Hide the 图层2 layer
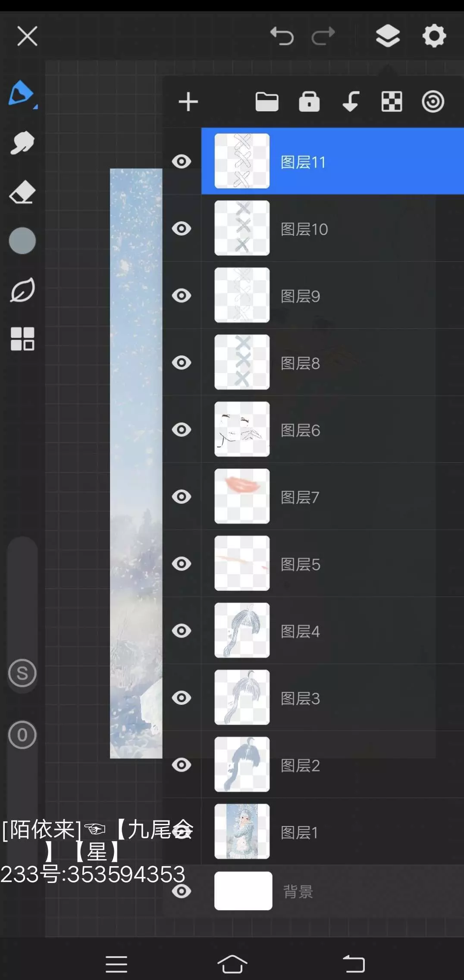The width and height of the screenshot is (464, 980). pyautogui.click(x=182, y=765)
